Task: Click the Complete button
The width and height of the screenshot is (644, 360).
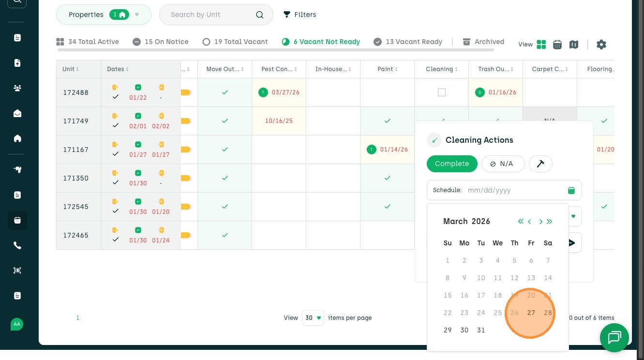Action: 452,164
